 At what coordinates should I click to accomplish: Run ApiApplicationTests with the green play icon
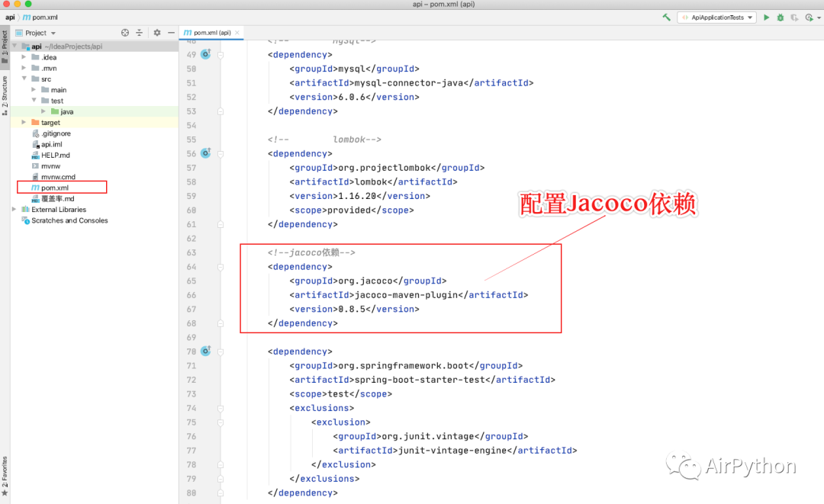pos(766,18)
